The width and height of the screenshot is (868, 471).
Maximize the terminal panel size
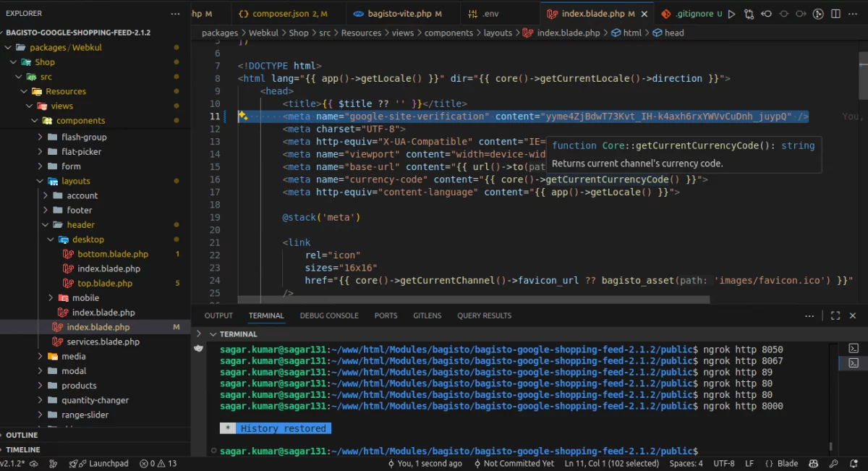(835, 315)
